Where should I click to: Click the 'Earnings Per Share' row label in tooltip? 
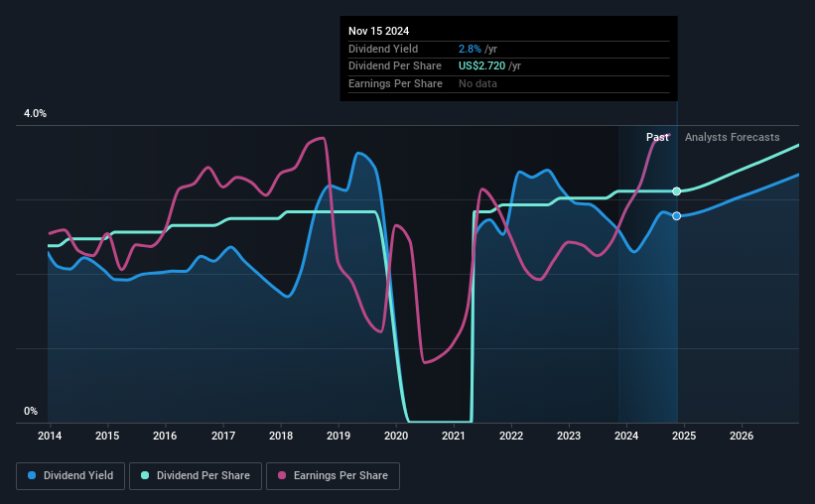395,83
